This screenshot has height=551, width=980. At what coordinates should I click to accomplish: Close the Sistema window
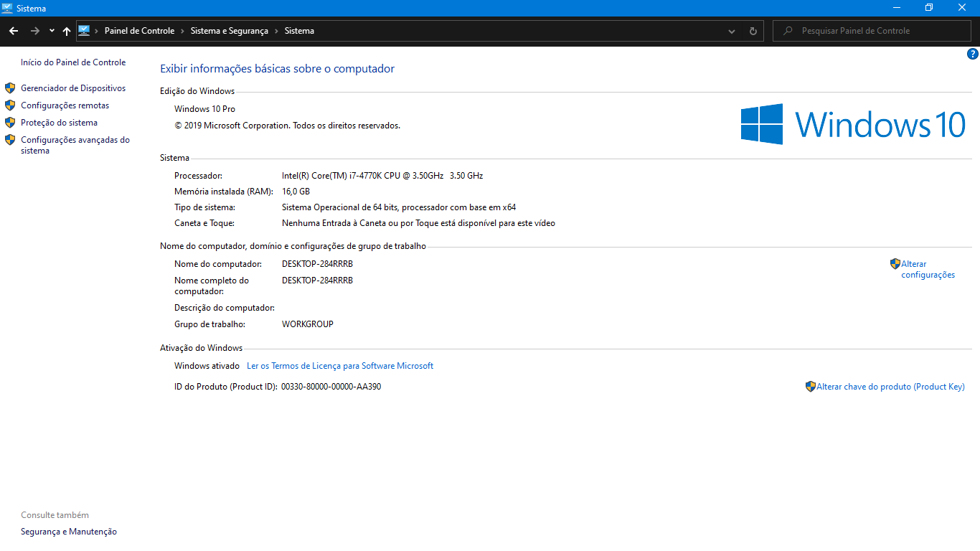962,8
